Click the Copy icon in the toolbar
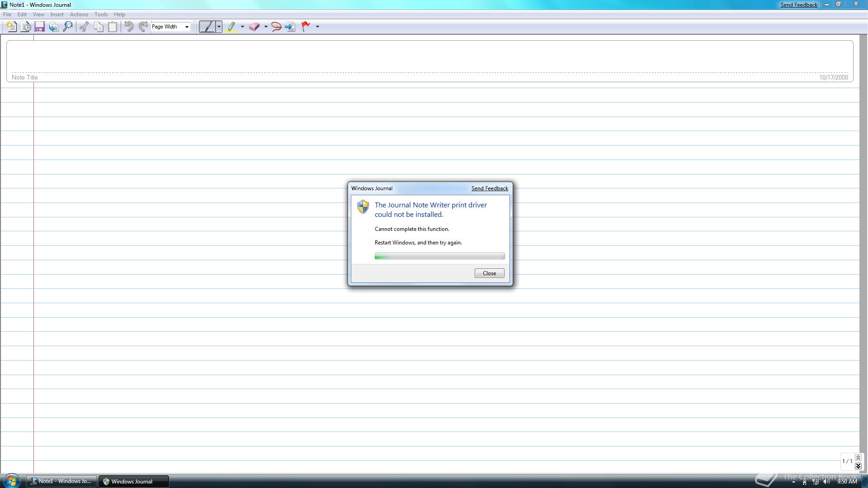This screenshot has height=488, width=868. pyautogui.click(x=99, y=27)
